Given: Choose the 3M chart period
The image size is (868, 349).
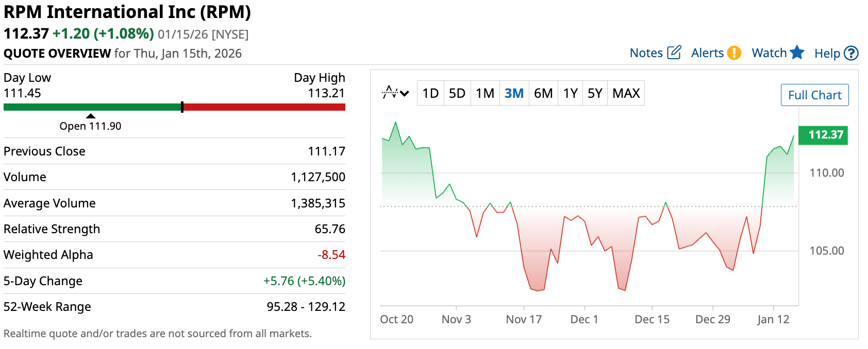Looking at the screenshot, I should [x=514, y=93].
